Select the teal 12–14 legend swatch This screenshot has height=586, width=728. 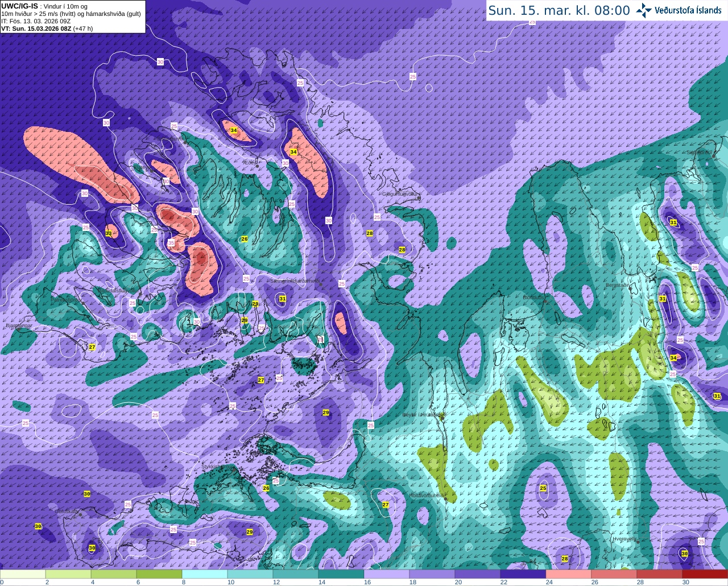[296, 574]
